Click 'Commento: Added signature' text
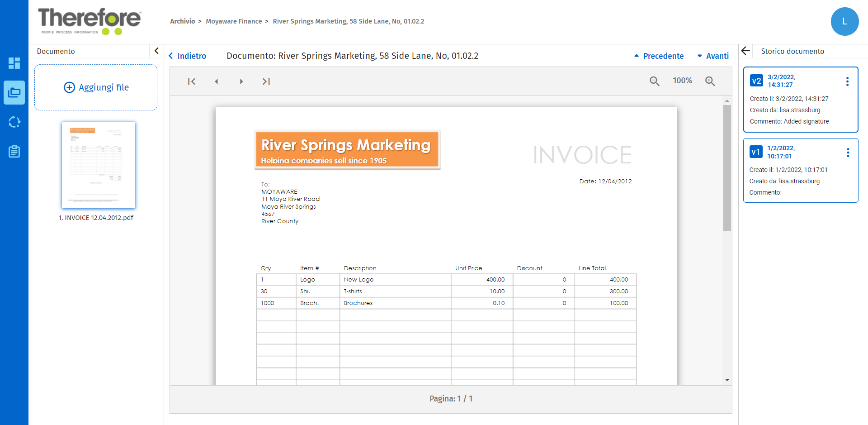Screen dimensions: 868x425 (x=789, y=121)
